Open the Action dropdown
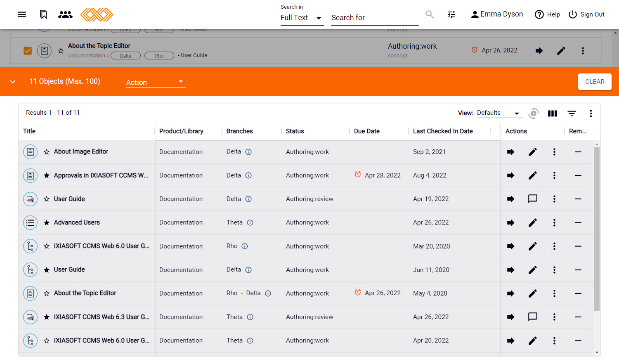619x364 pixels. [156, 82]
